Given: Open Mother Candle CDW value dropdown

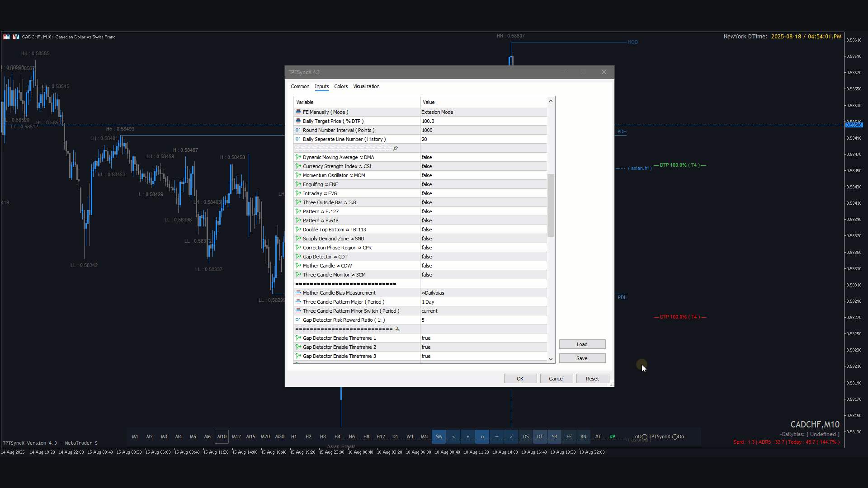Looking at the screenshot, I should [x=483, y=266].
